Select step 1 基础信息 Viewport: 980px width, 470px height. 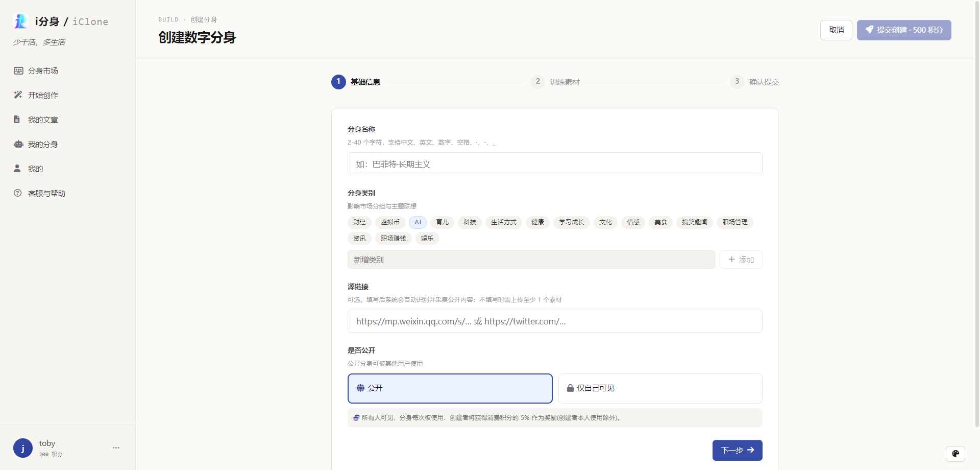click(x=356, y=82)
